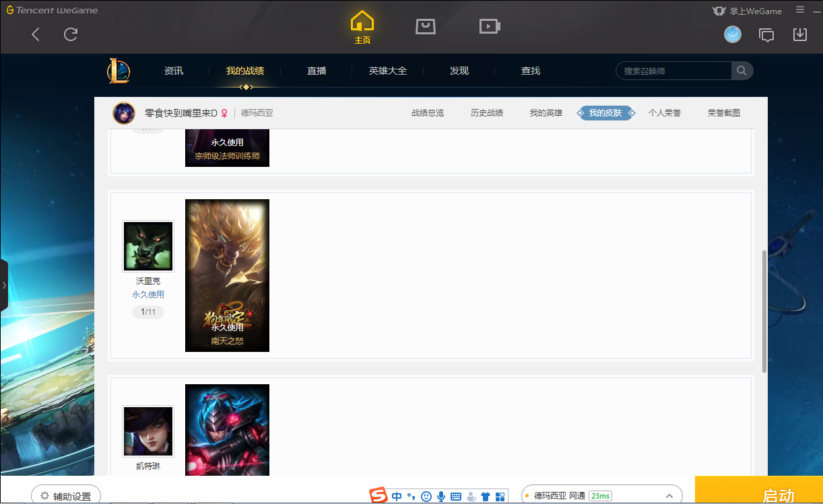823x504 pixels.
Task: Switch to the 英雄大全 tab
Action: (x=388, y=71)
